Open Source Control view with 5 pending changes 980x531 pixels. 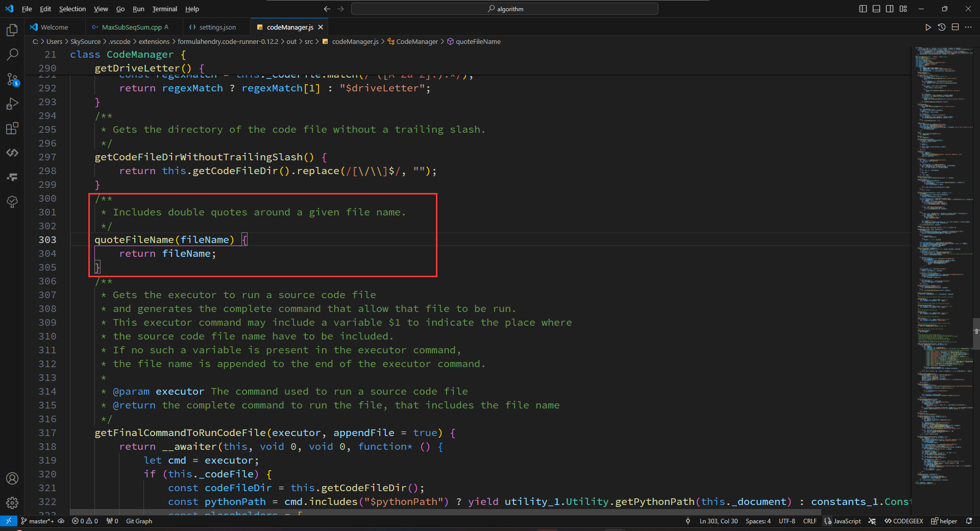click(12, 79)
